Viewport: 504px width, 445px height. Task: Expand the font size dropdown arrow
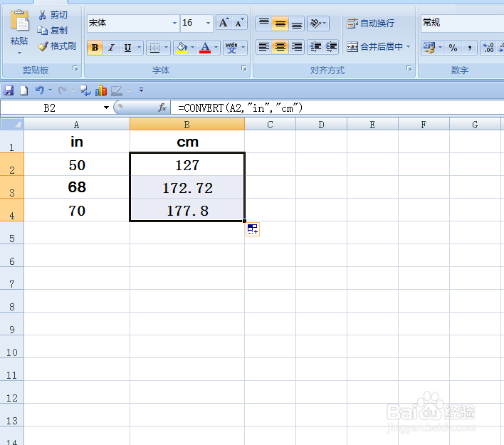point(208,23)
